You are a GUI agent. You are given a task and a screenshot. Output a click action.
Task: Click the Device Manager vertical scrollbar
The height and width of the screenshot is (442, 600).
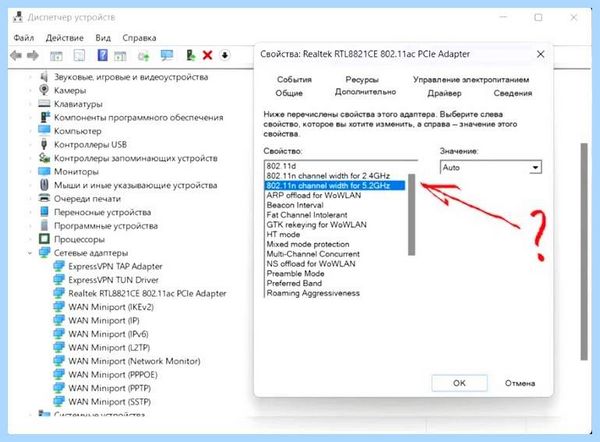tap(584, 251)
